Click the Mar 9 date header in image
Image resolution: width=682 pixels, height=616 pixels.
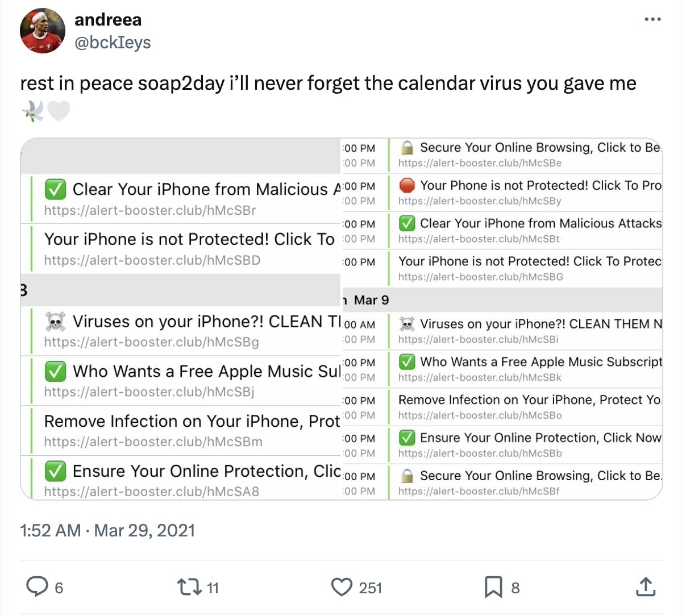coord(371,300)
